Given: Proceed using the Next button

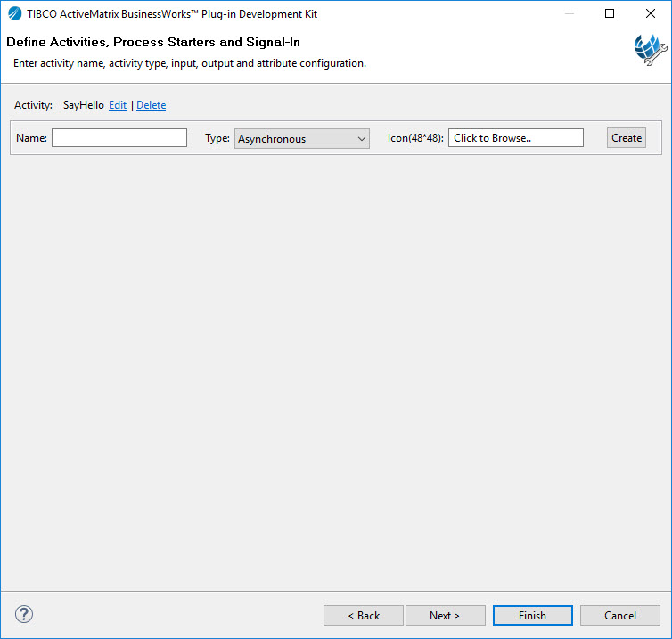Looking at the screenshot, I should pos(446,616).
